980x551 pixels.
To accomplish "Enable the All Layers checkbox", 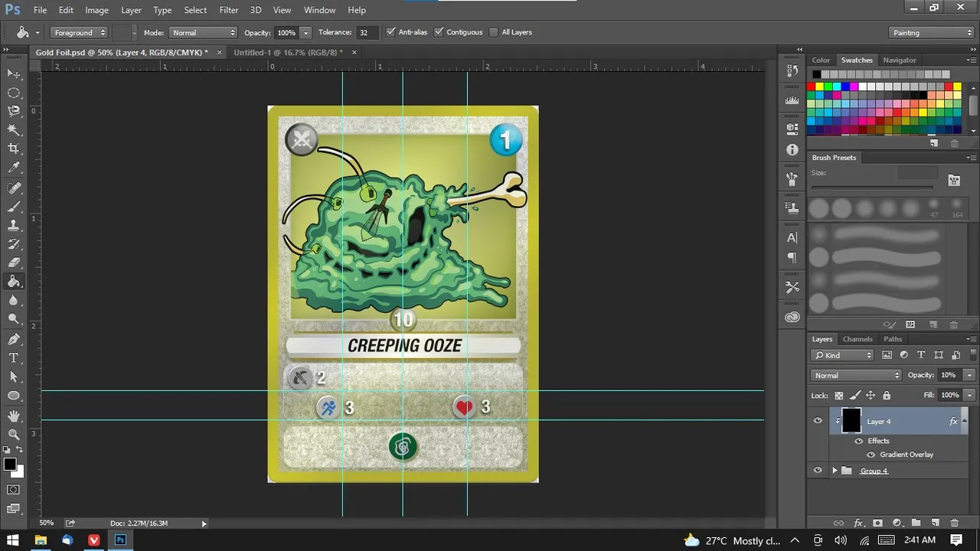I will click(494, 32).
